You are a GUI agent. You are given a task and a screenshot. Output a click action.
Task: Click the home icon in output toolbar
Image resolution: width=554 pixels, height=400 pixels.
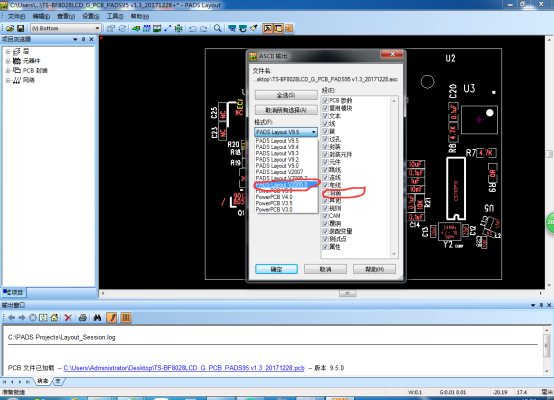point(54,317)
